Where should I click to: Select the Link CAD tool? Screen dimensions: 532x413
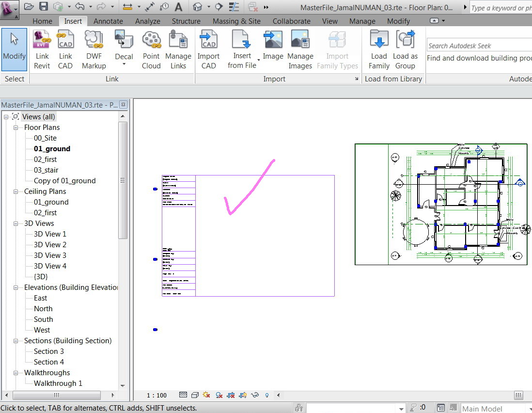point(65,50)
